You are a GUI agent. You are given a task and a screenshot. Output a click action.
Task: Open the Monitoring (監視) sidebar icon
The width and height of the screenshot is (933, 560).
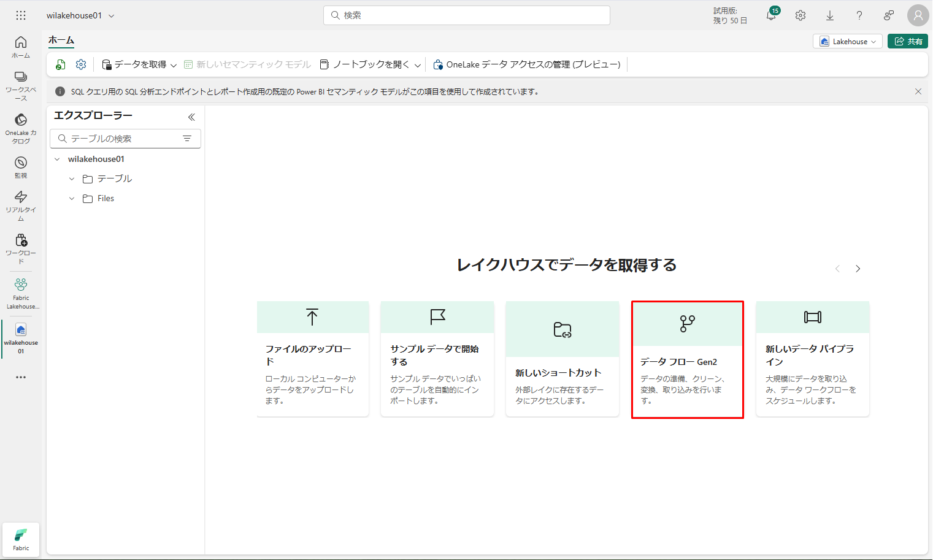click(21, 166)
